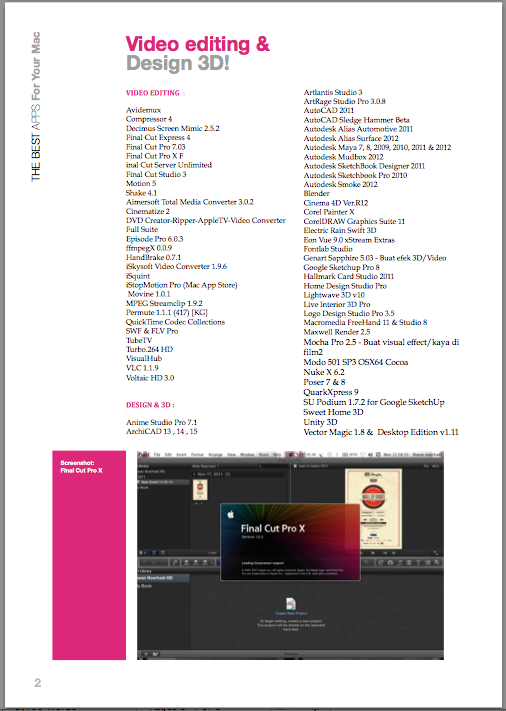This screenshot has width=506, height=711.
Task: Click the 'Lightwave 3D v10' entry
Action: click(334, 295)
